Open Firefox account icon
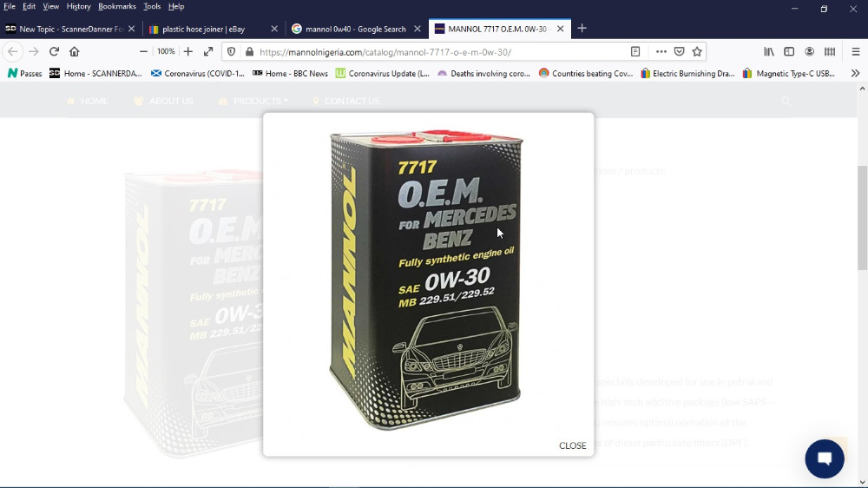Image resolution: width=868 pixels, height=488 pixels. click(809, 51)
